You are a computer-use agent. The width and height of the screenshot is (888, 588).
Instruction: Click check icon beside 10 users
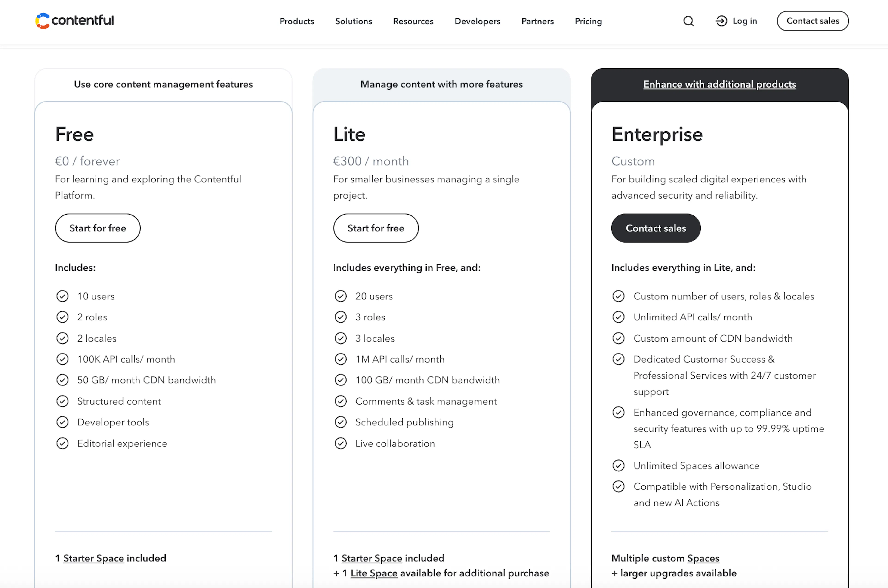(x=62, y=296)
